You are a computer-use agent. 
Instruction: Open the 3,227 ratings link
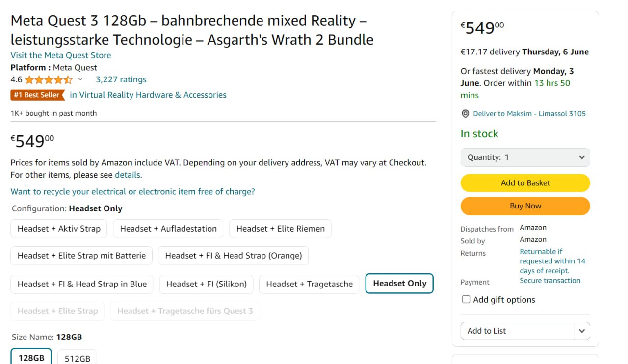[x=121, y=79]
